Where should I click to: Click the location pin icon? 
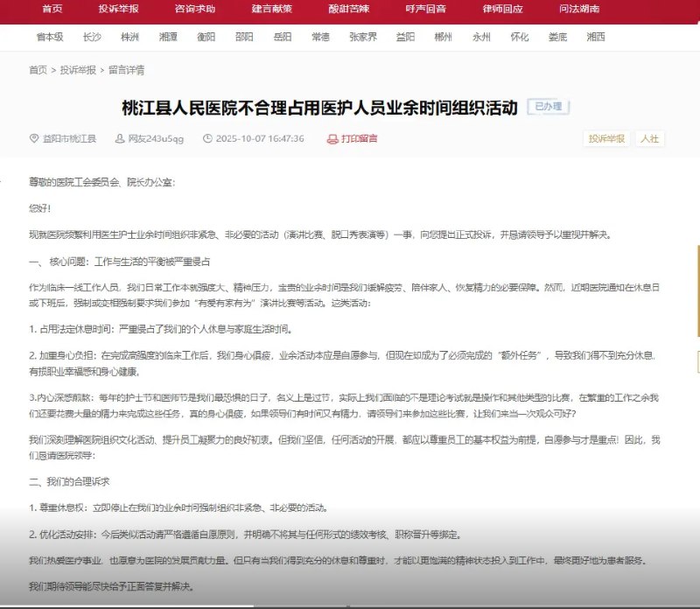click(x=34, y=138)
